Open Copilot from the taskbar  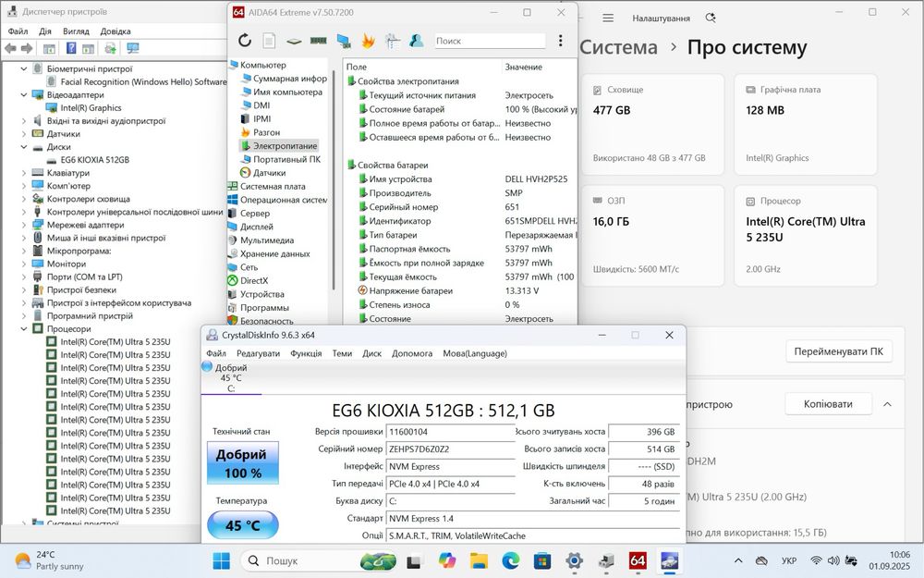coord(447,560)
